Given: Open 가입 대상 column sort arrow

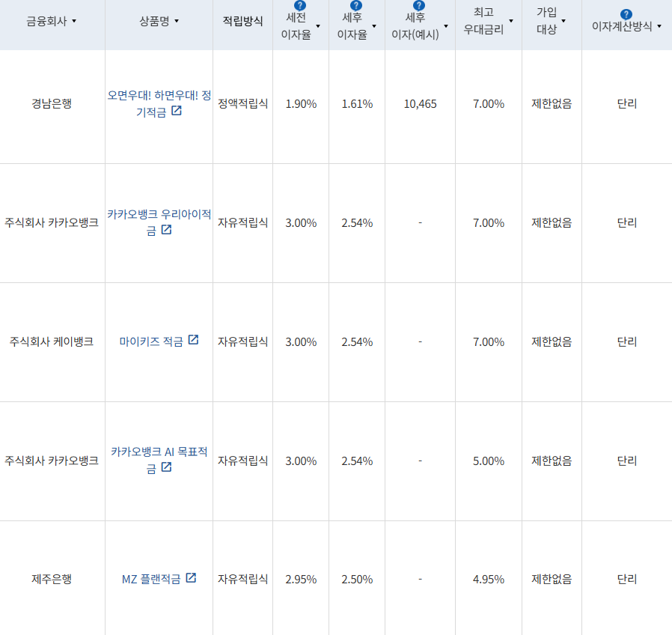Looking at the screenshot, I should pyautogui.click(x=563, y=21).
